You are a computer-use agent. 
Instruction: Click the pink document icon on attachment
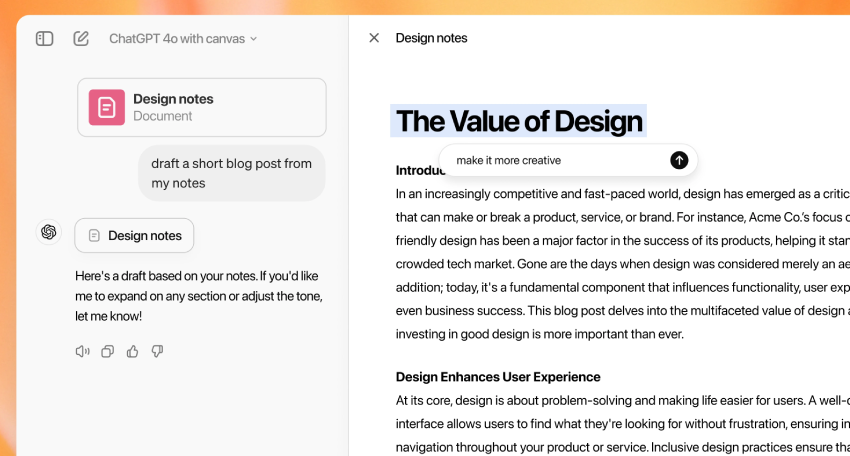107,107
